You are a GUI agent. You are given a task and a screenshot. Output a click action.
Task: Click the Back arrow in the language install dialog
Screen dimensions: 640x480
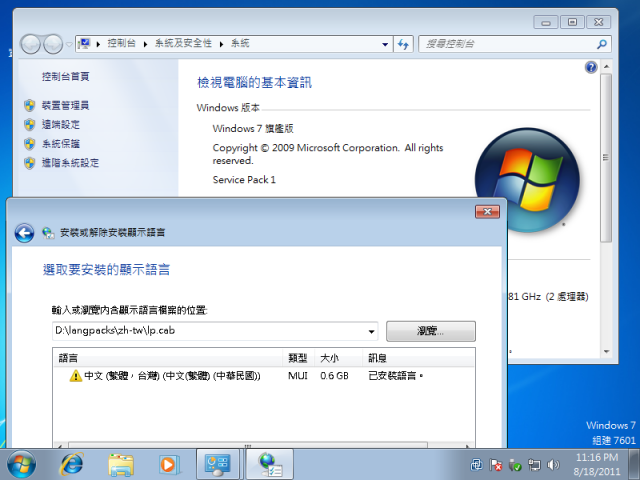24,233
